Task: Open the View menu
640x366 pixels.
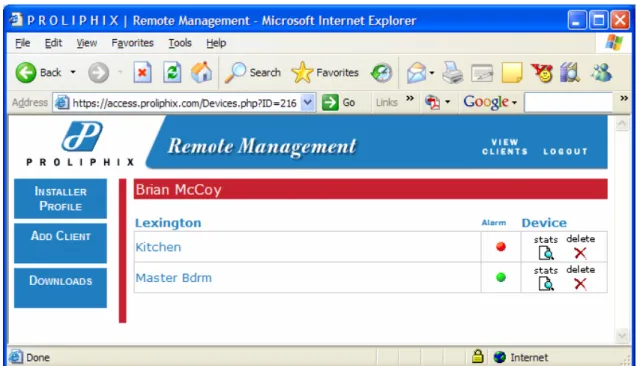Action: coord(87,43)
